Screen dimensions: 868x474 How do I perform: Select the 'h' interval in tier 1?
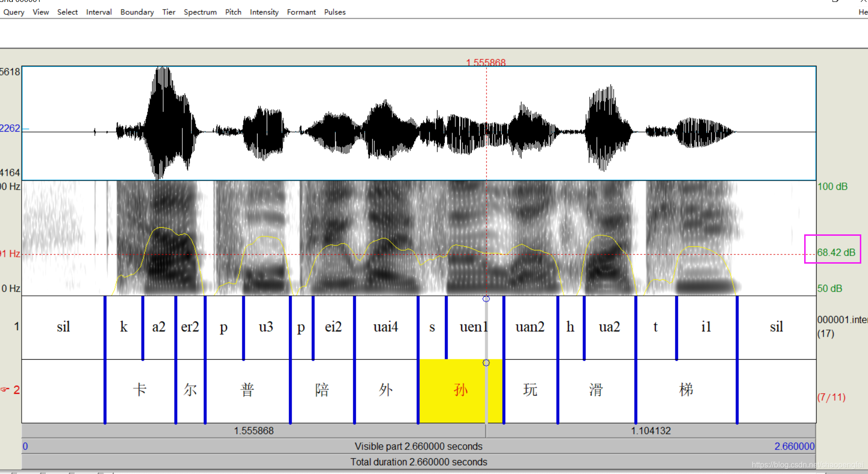coord(571,327)
